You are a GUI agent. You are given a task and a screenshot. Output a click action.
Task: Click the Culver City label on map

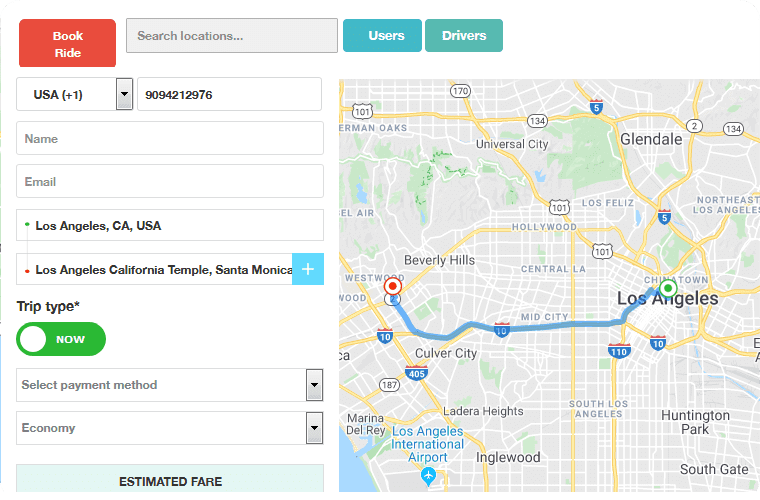tap(446, 353)
